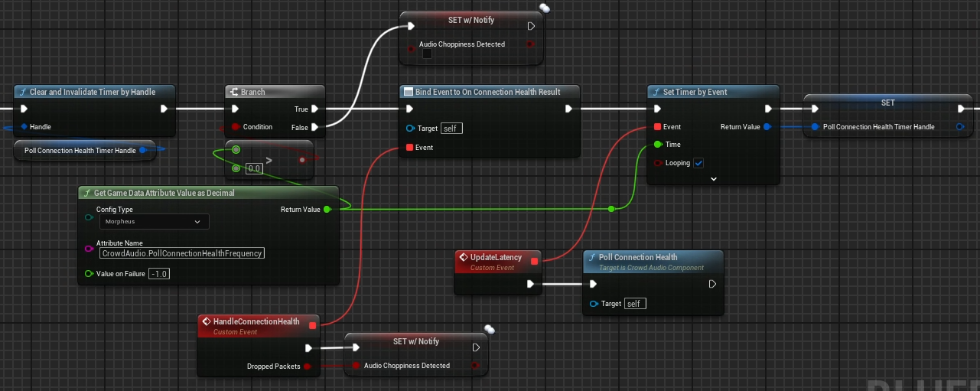Viewport: 980px width, 391px height.
Task: Select the Clear and Invalidate Timer by Handle node title
Action: pyautogui.click(x=92, y=92)
